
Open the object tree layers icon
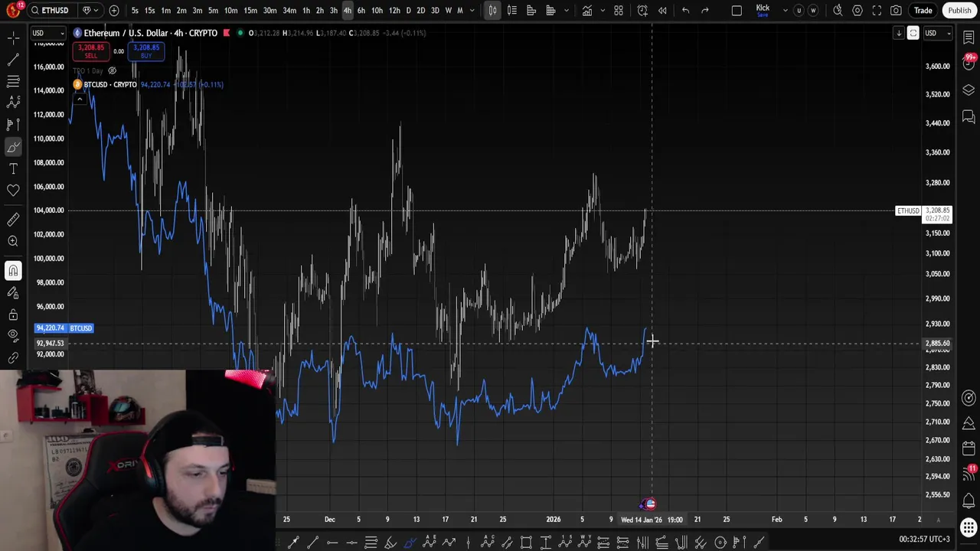(969, 90)
